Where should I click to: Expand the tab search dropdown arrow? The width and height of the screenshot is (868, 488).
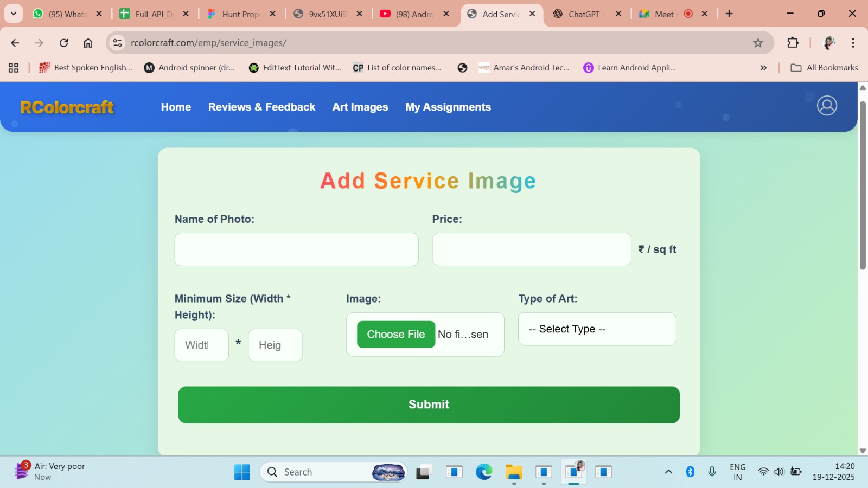(x=14, y=14)
